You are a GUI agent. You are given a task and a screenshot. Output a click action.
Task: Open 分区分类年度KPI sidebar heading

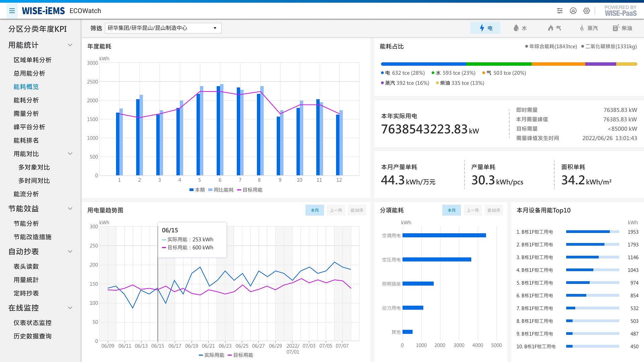[38, 29]
